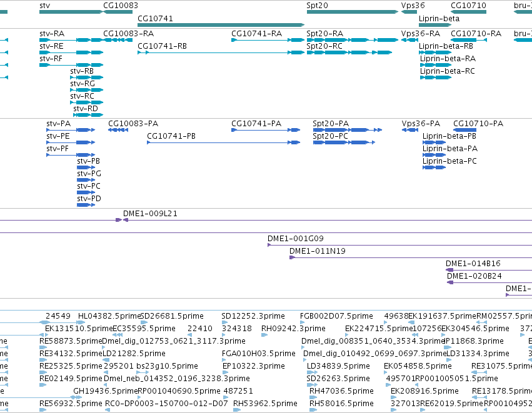Select Liprin-beta-RA transcript
532x413 pixels.
tap(436, 65)
